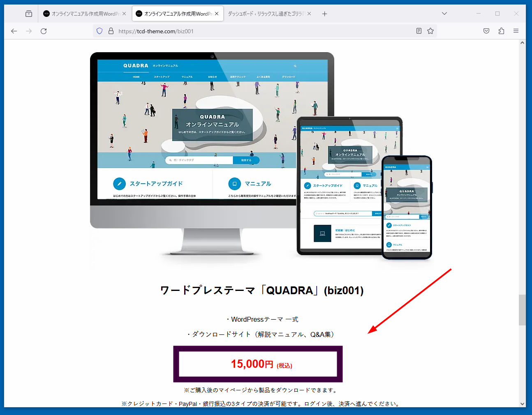This screenshot has width=532, height=415.
Task: Open the Save to Pocket icon
Action: [x=486, y=31]
